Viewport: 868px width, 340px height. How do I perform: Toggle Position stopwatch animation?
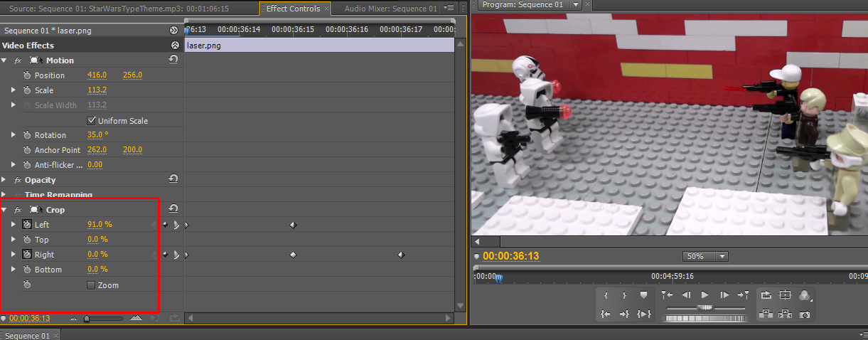[x=27, y=75]
